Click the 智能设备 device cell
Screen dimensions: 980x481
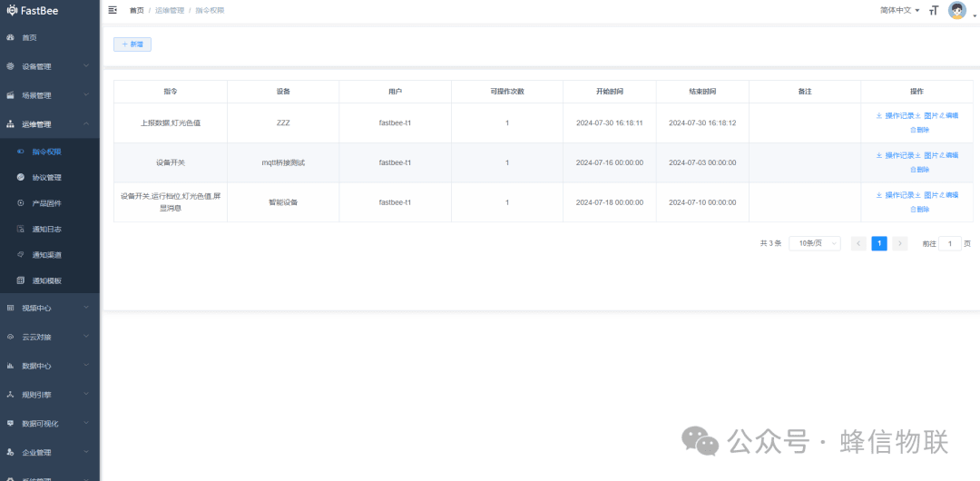283,202
